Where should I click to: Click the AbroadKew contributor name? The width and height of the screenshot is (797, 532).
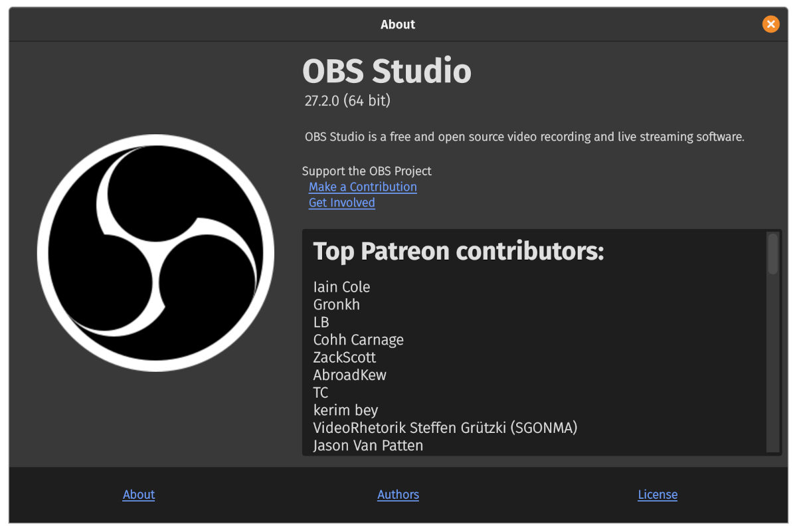pyautogui.click(x=349, y=375)
